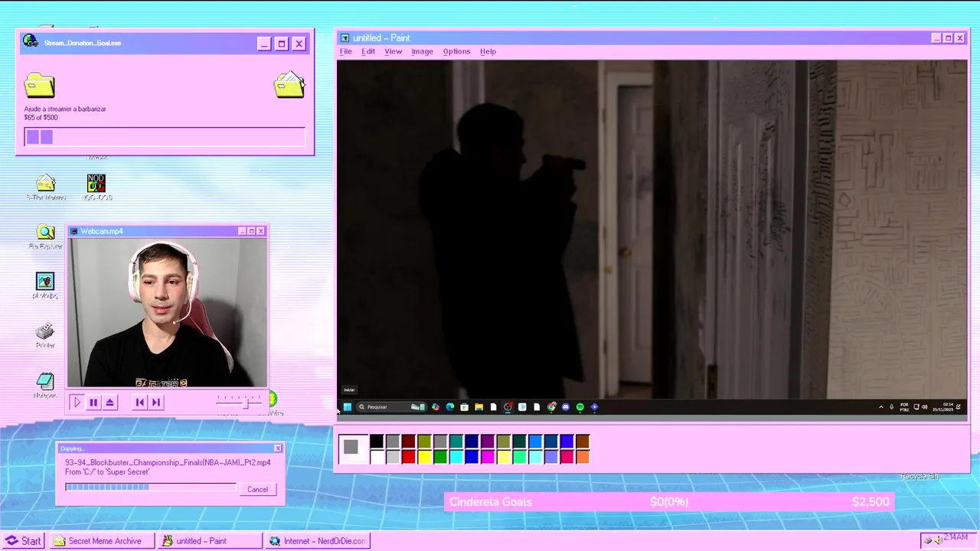Open the photo.jpg desktop icon
The image size is (980, 551).
[x=45, y=286]
